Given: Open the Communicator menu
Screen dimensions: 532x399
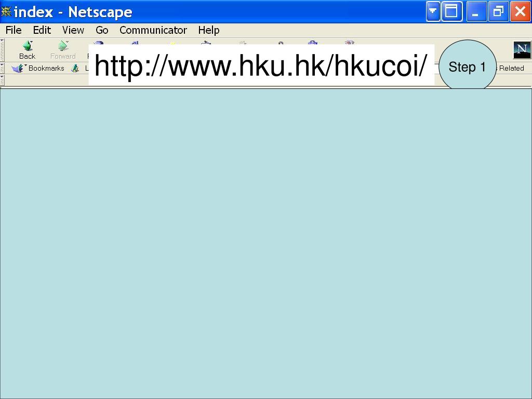Looking at the screenshot, I should [153, 30].
